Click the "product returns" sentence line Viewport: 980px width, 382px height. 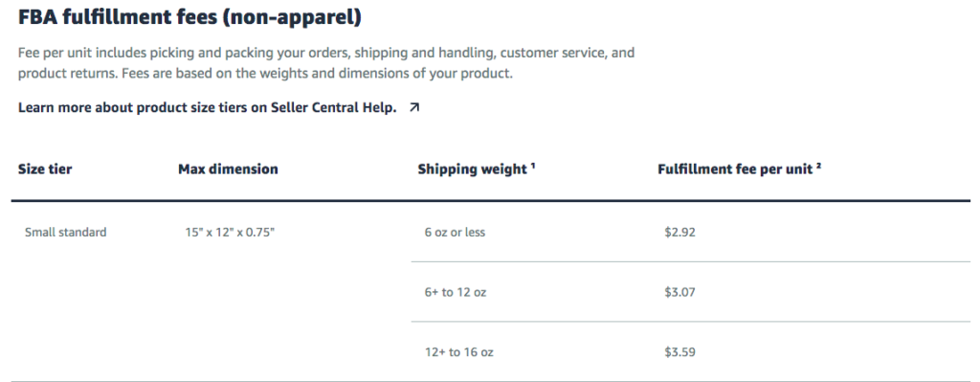click(x=265, y=74)
